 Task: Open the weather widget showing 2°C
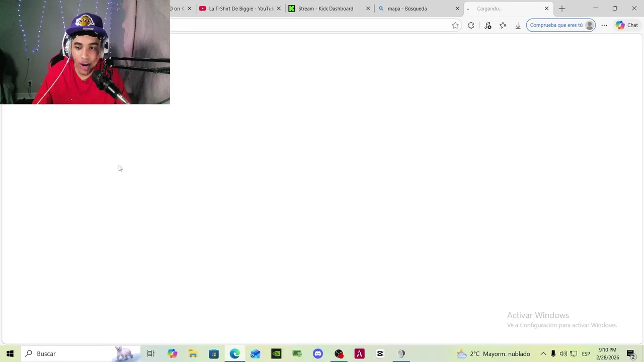tap(493, 353)
